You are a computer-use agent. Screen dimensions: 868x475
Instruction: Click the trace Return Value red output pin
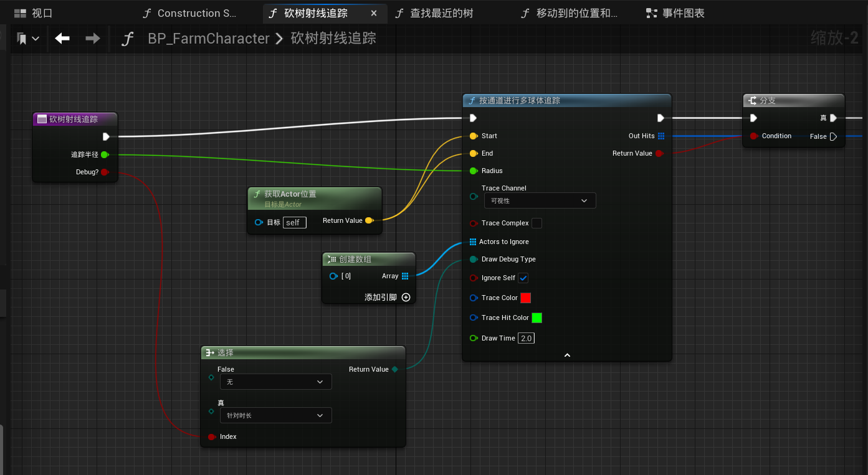(660, 153)
